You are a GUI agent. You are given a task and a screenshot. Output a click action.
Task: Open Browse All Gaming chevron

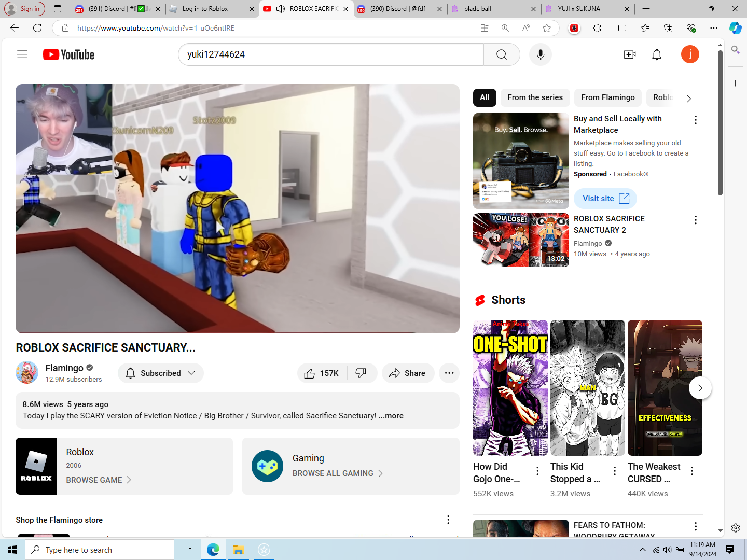[x=380, y=473]
